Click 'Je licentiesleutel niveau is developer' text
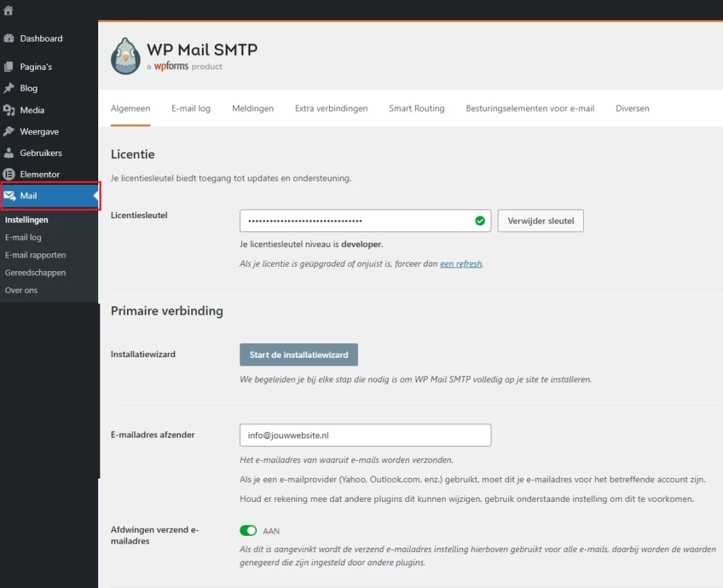The image size is (723, 588). tap(311, 244)
